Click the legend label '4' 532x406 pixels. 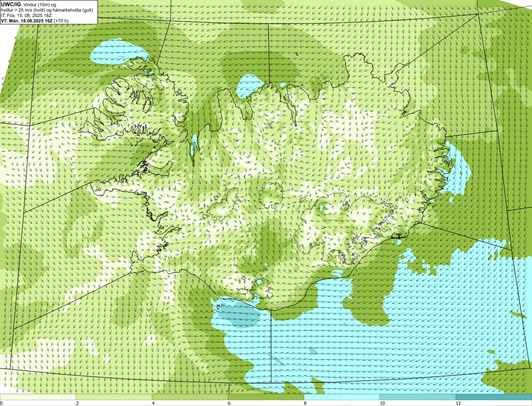[153, 403]
